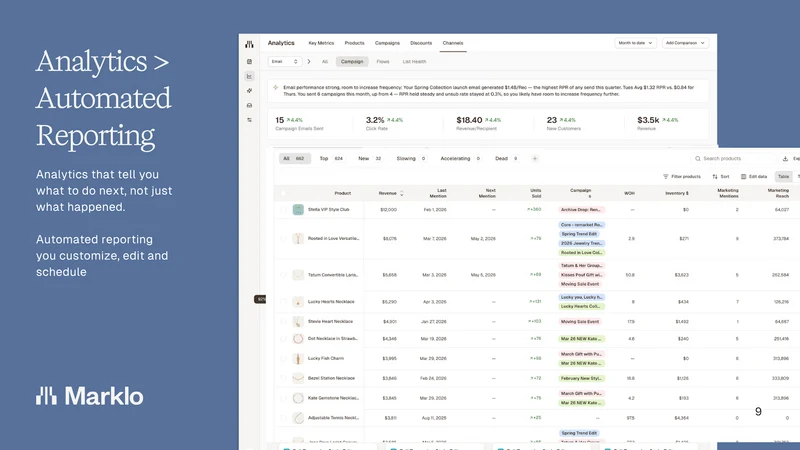
Task: Switch to the Key Metrics tab
Action: point(321,43)
